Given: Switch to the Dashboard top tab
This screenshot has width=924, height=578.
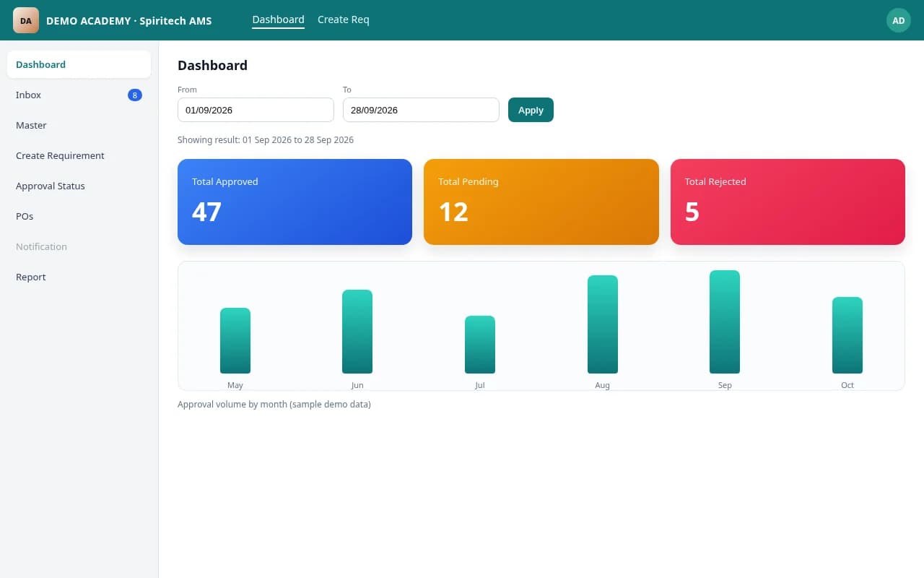Looking at the screenshot, I should [278, 20].
